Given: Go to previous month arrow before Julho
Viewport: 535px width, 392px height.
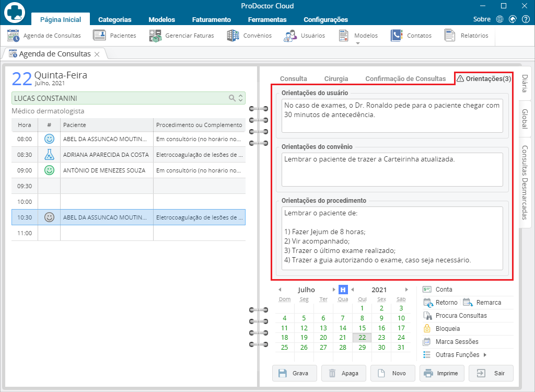Looking at the screenshot, I should tap(280, 290).
